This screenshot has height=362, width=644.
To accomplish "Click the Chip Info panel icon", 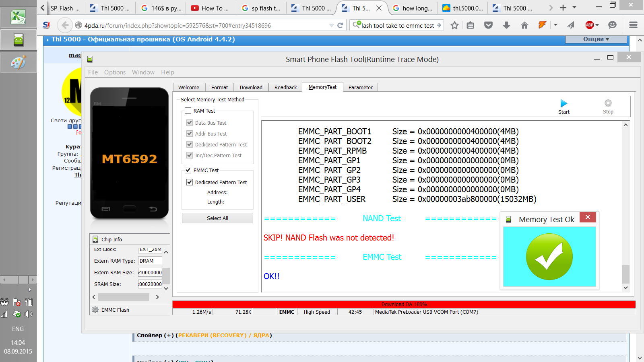I will click(x=95, y=239).
